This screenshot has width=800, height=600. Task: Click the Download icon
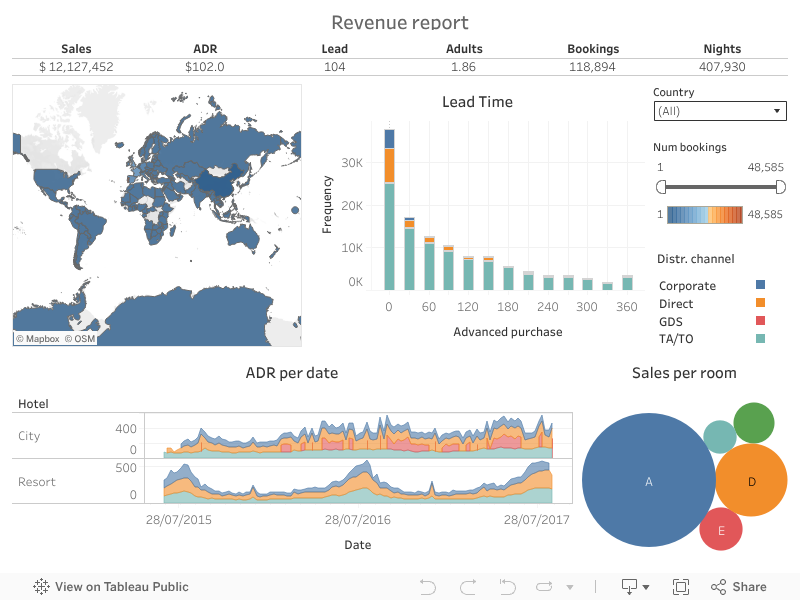[630, 587]
